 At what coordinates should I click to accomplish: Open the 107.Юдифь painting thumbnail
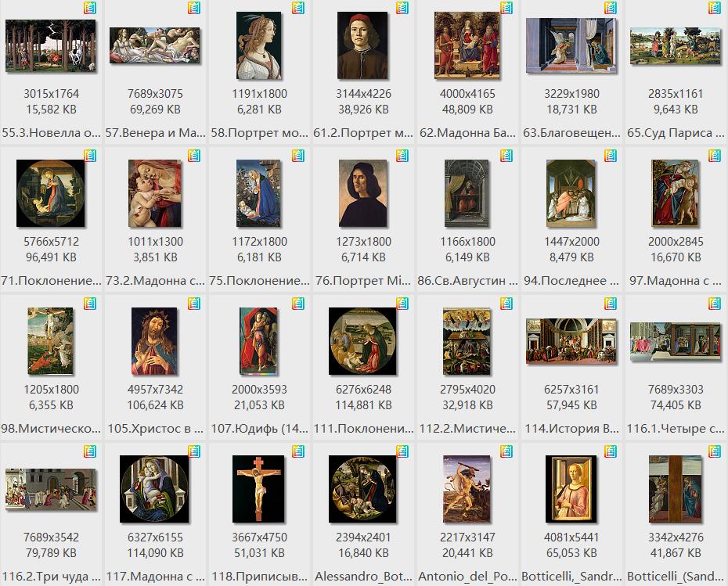258,341
